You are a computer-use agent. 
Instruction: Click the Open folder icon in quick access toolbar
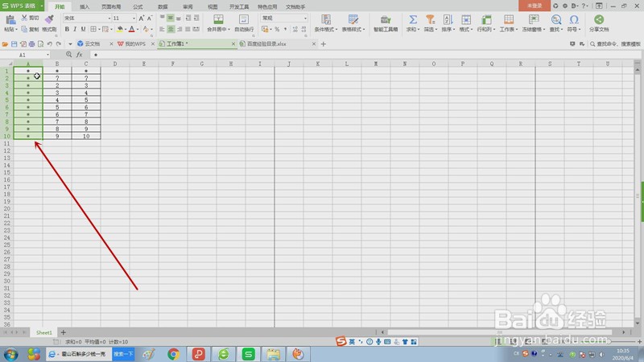[5, 44]
